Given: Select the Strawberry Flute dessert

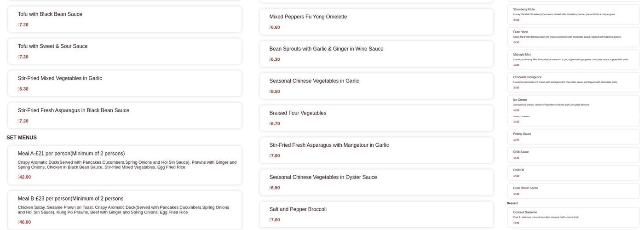Looking at the screenshot, I should point(573,14).
